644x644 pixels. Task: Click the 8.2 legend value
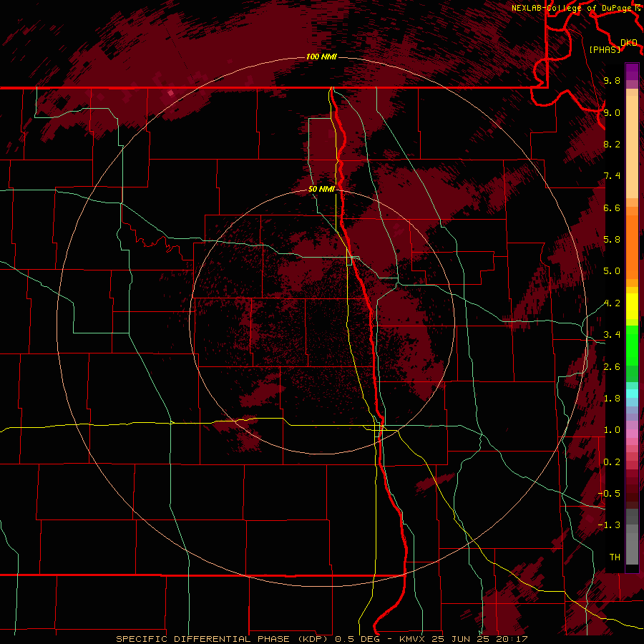tap(612, 144)
